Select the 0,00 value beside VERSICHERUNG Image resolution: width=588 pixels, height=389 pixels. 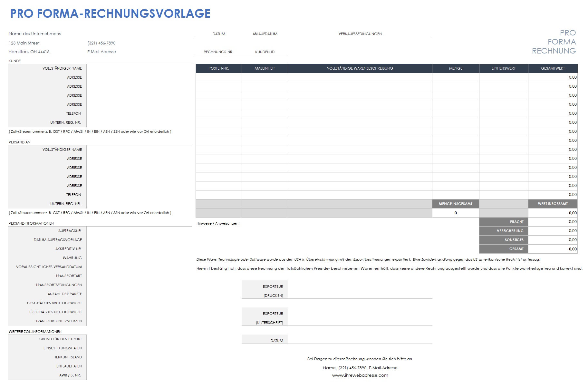pyautogui.click(x=553, y=231)
